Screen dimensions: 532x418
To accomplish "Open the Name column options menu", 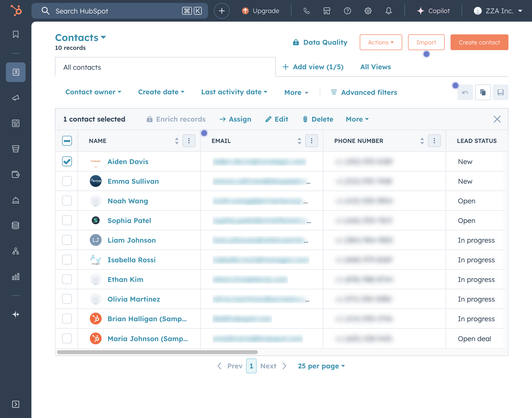I will (x=189, y=141).
